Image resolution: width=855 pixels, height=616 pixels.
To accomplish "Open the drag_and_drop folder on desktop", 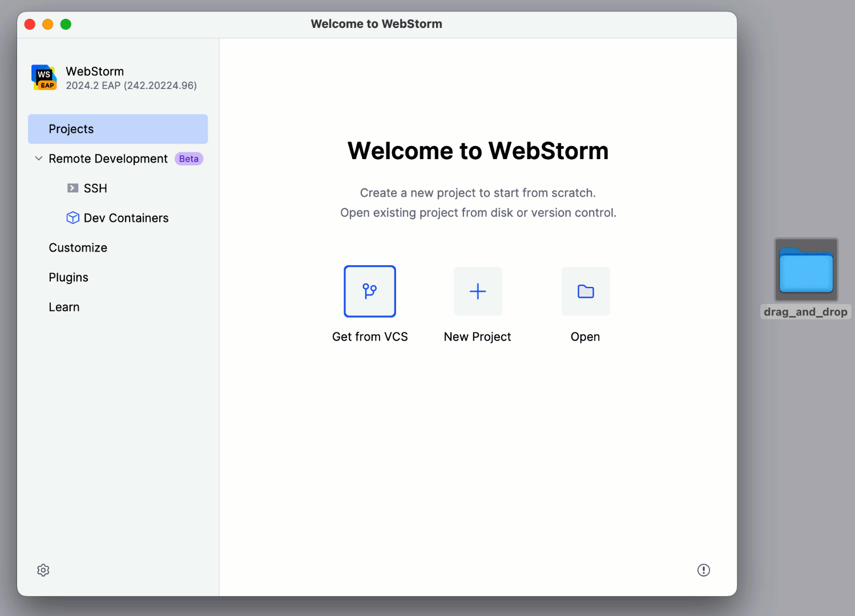I will point(805,270).
